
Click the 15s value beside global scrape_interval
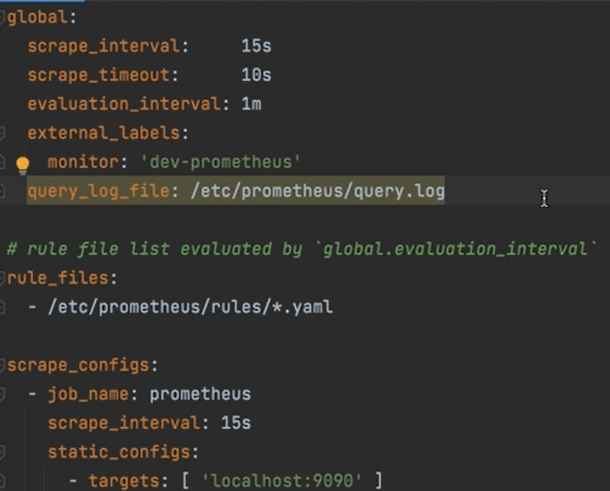pos(256,46)
